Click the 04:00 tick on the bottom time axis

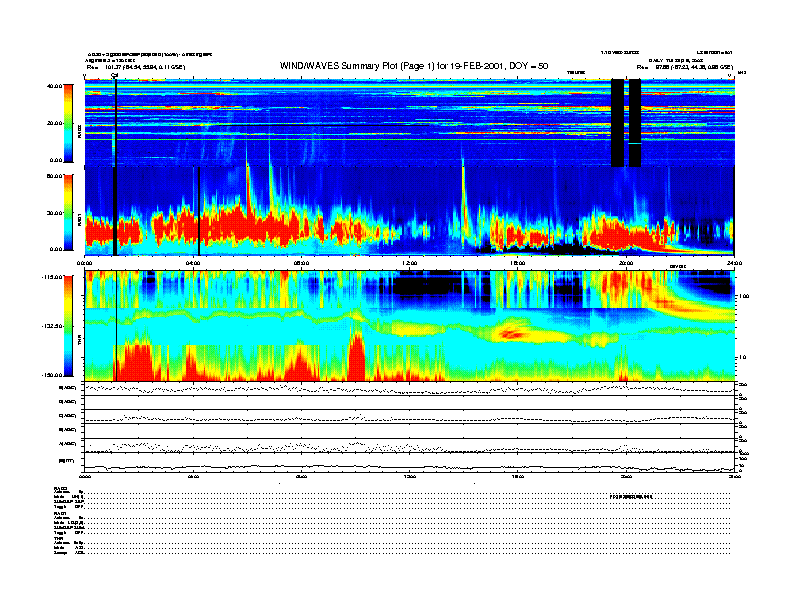(x=193, y=476)
